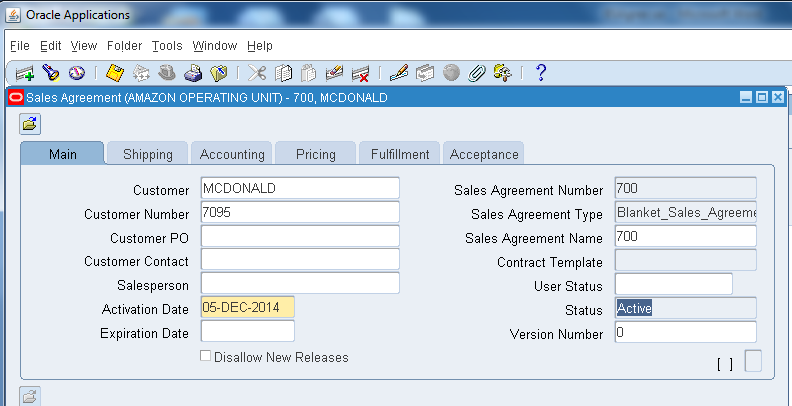Cut with the scissors icon
Viewport: 792px width, 406px height.
pyautogui.click(x=257, y=73)
